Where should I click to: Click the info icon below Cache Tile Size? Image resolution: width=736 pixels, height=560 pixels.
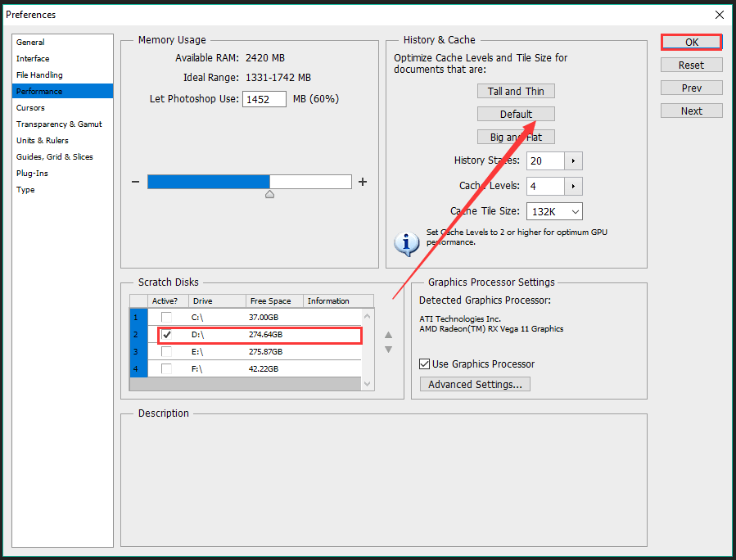406,243
